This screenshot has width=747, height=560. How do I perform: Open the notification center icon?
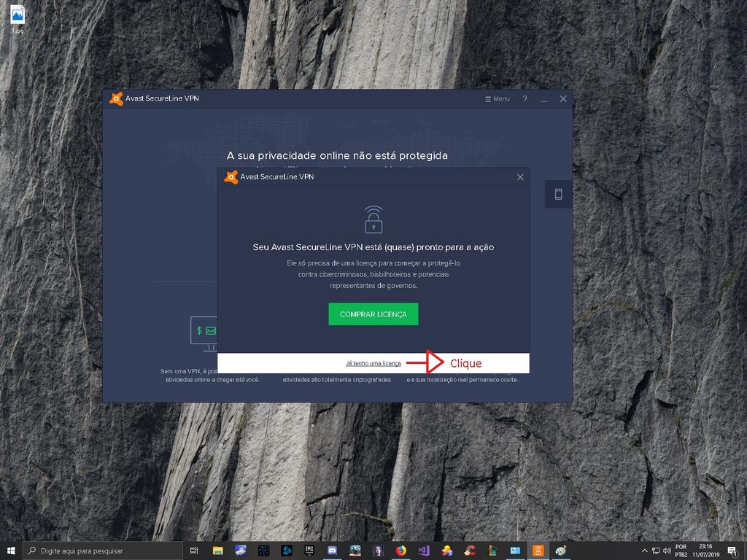pyautogui.click(x=732, y=551)
